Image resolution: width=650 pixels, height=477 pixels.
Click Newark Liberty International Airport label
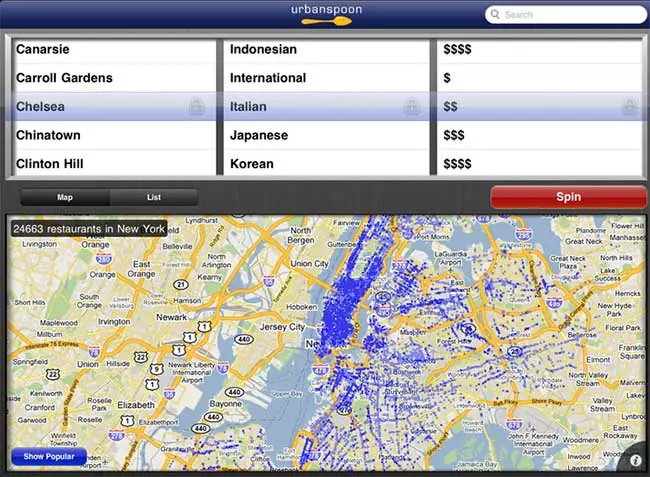coord(192,372)
